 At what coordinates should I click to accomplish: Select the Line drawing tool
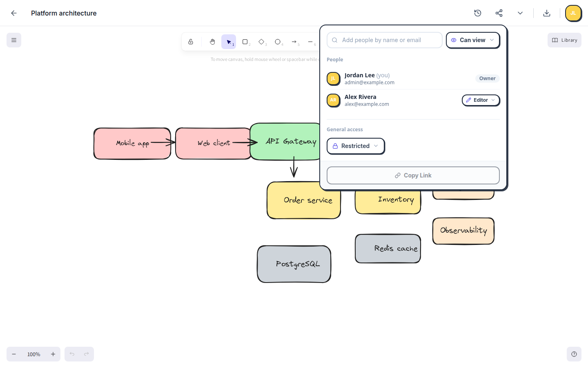(310, 42)
